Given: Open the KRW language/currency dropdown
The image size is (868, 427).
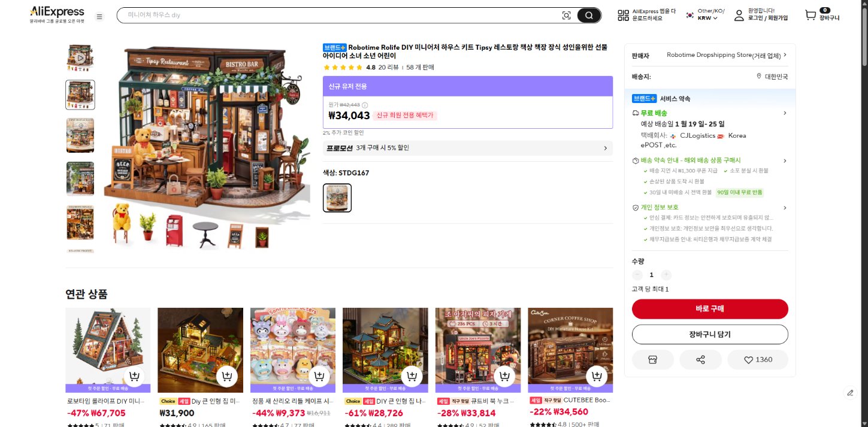Looking at the screenshot, I should pos(707,18).
